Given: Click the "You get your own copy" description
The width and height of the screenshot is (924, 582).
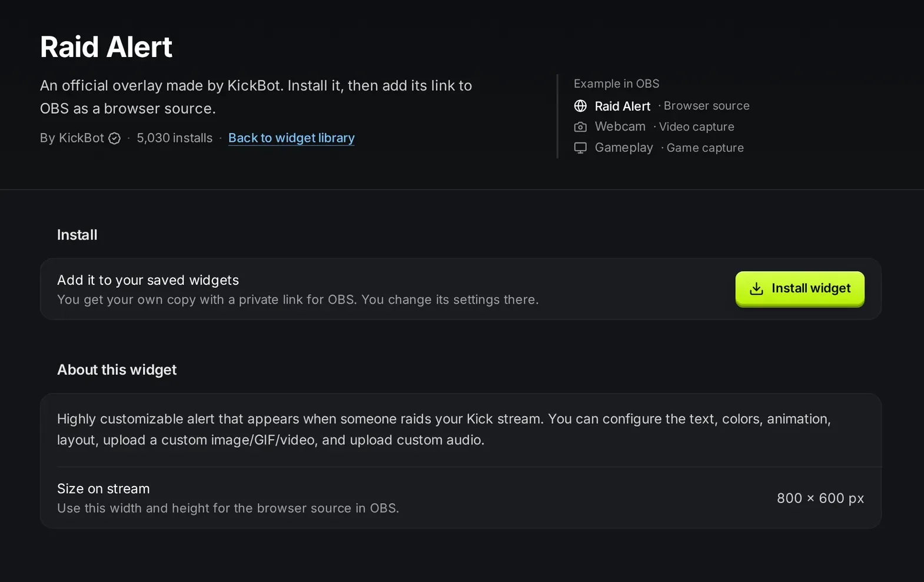Looking at the screenshot, I should [298, 300].
